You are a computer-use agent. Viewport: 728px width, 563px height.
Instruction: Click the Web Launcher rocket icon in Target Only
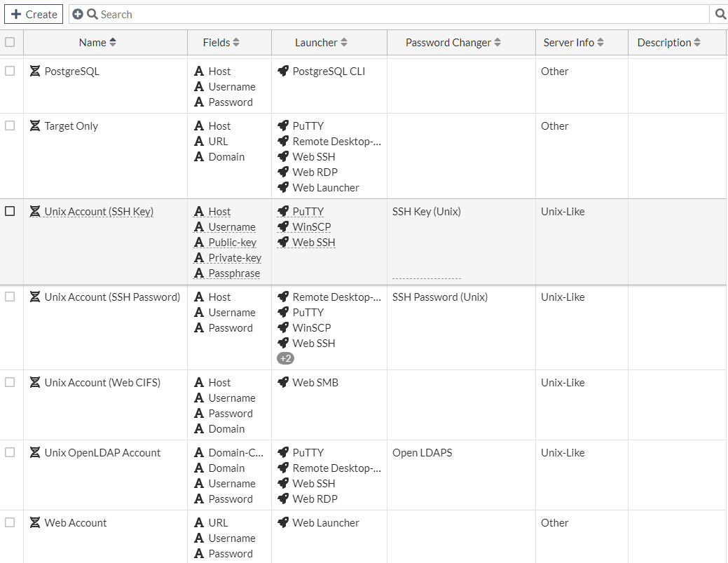coord(283,188)
